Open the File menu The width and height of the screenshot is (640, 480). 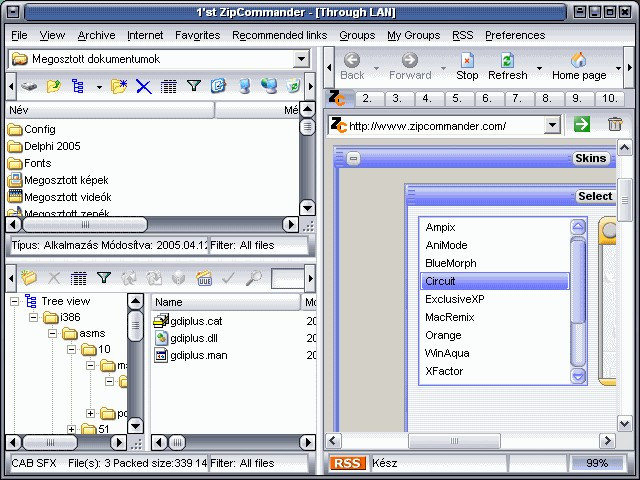pos(19,36)
